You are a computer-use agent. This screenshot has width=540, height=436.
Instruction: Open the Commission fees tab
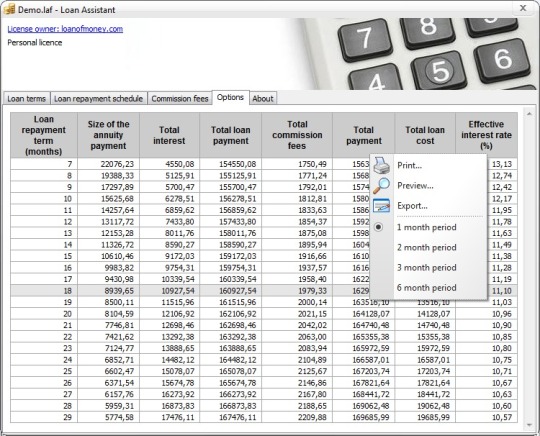click(180, 98)
